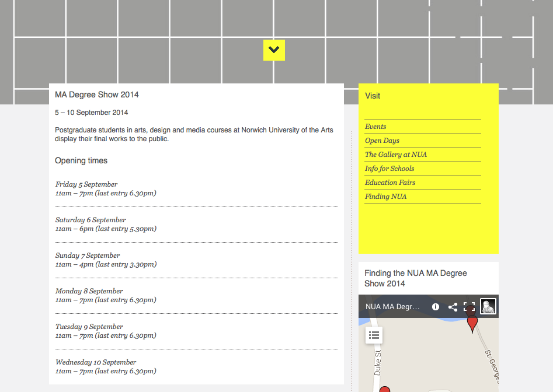Open Info for Schools

pos(389,169)
